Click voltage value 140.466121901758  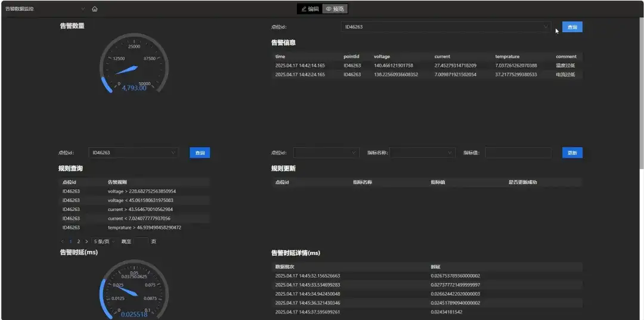click(x=394, y=66)
